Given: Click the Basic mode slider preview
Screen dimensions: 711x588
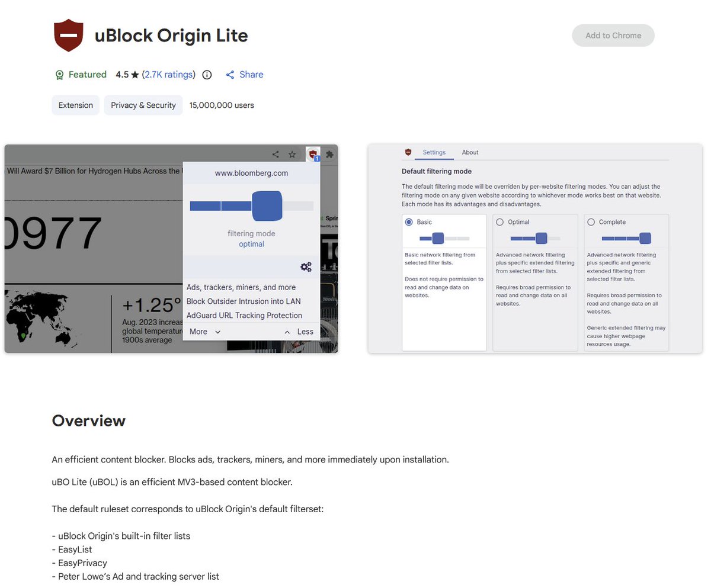Looking at the screenshot, I should [x=444, y=238].
